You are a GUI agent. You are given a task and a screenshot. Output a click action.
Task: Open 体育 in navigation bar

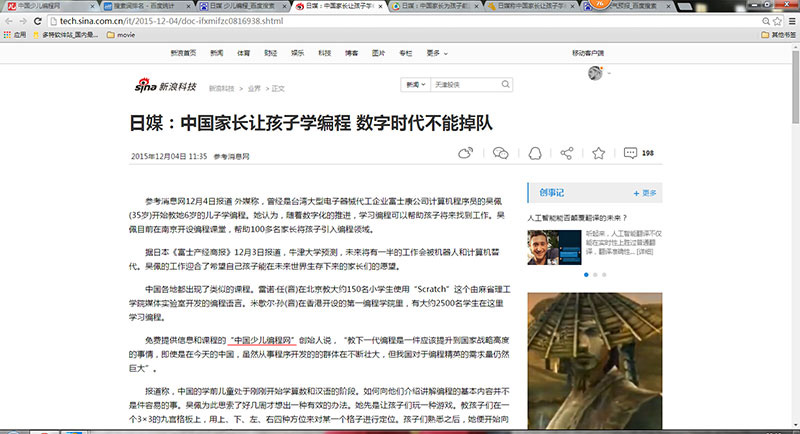pos(243,53)
